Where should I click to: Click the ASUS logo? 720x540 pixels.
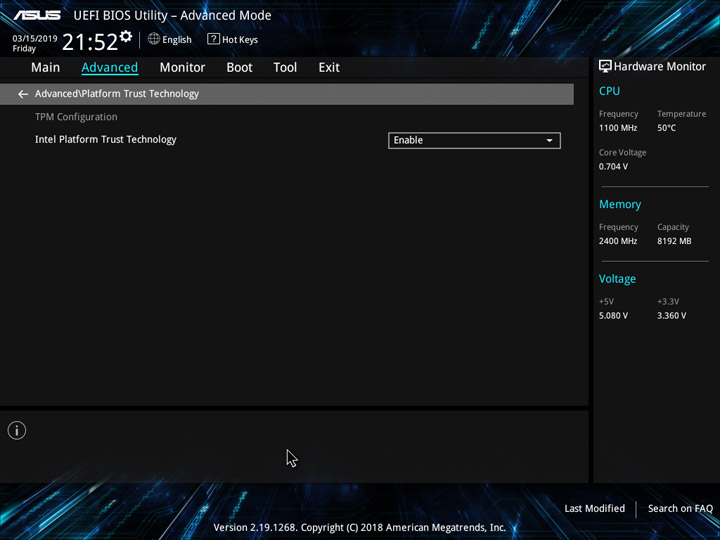pos(37,15)
